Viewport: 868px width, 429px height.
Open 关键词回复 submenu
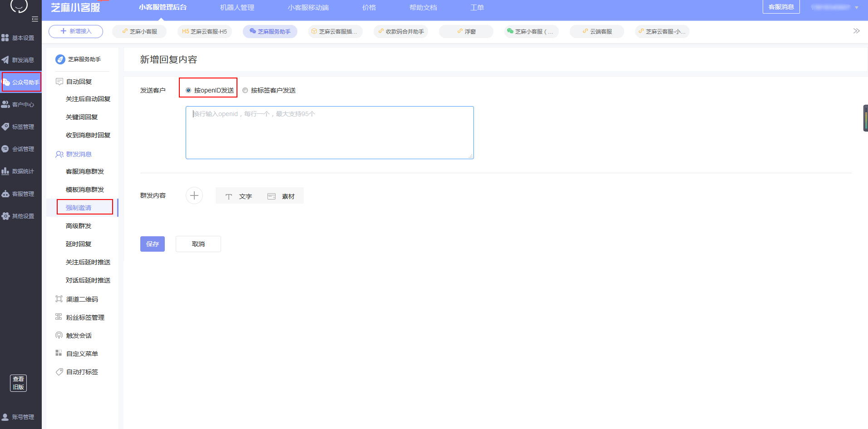(82, 117)
